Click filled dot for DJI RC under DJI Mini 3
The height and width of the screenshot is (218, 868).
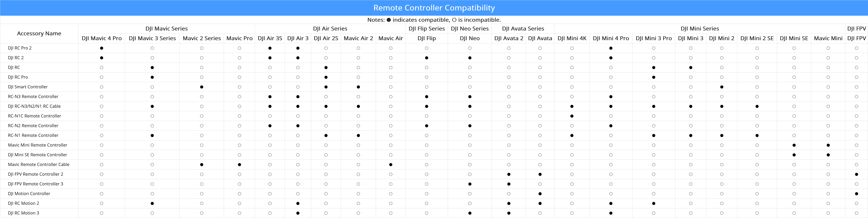coord(690,68)
